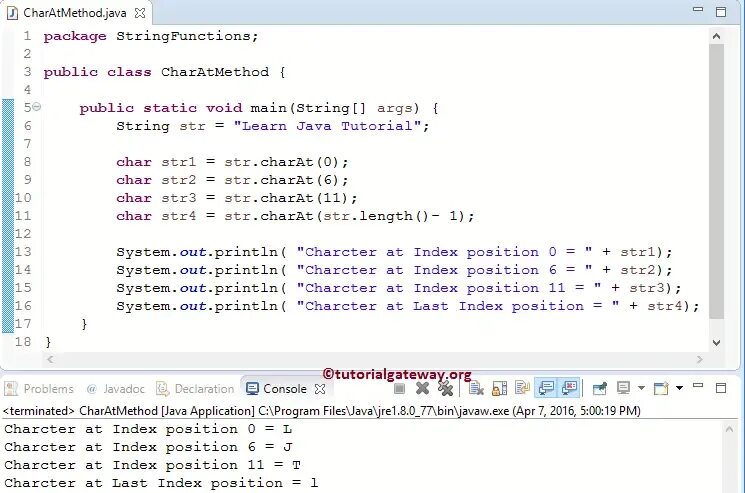Toggle Word Wrap in the Console
This screenshot has height=493, width=745.
522,389
